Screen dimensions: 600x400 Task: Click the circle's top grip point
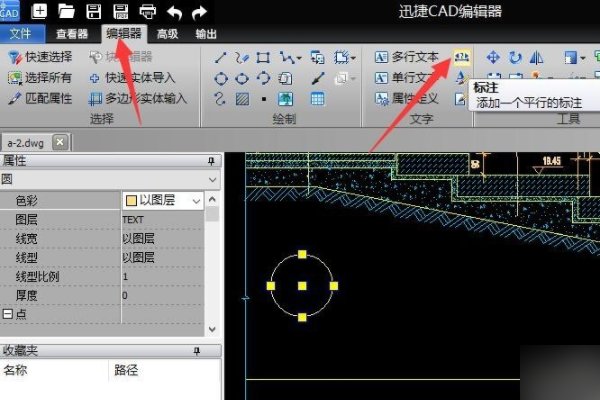tap(302, 255)
